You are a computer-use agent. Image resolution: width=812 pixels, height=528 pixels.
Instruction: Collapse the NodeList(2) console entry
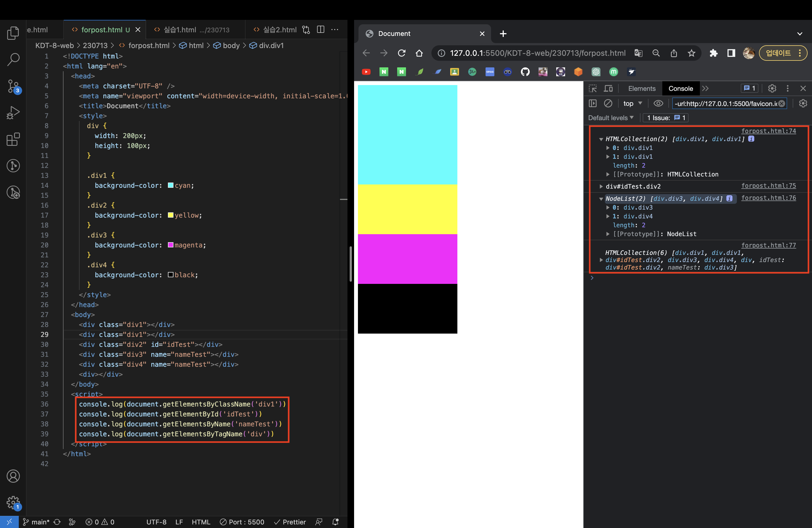point(601,199)
